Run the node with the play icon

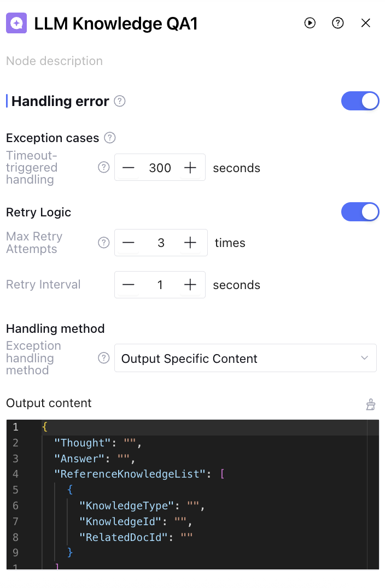click(310, 23)
